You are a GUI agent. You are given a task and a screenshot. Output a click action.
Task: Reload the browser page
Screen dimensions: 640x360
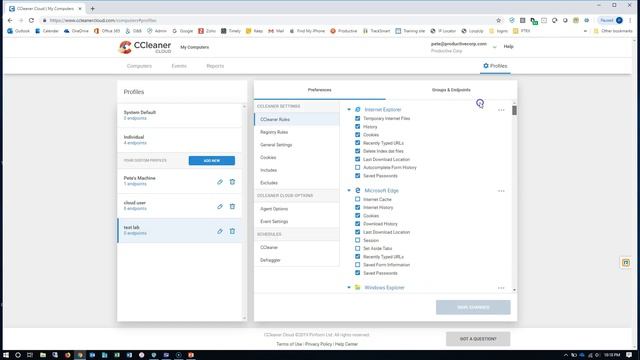pyautogui.click(x=31, y=20)
